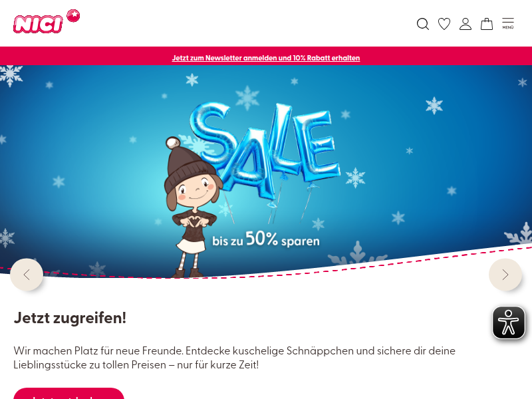Click the girl character with beanie hat
This screenshot has width=532, height=399.
pyautogui.click(x=192, y=207)
